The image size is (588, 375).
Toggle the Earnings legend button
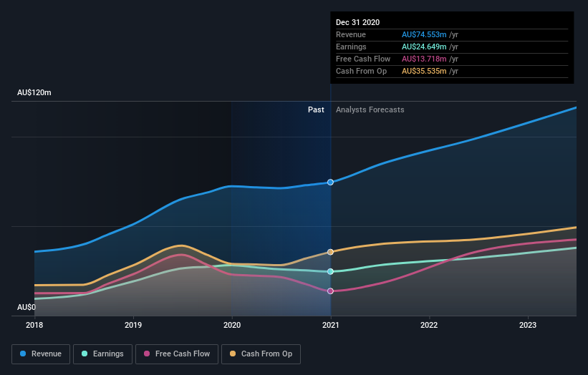pos(102,354)
